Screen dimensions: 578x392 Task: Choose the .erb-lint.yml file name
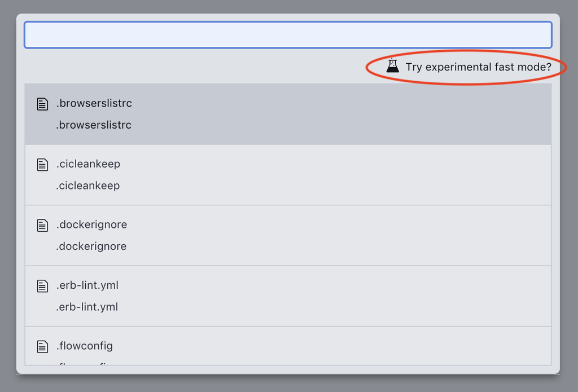[87, 285]
